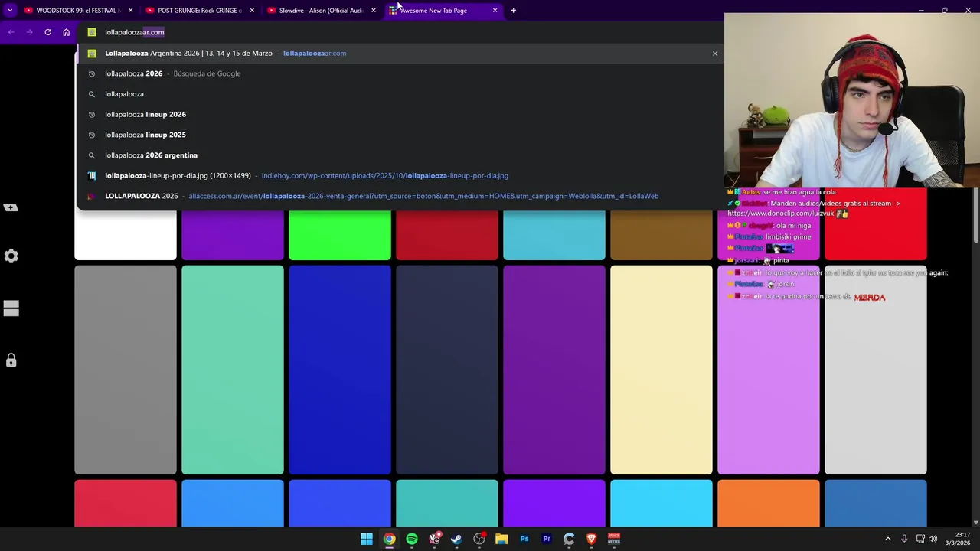Click the lock icon in left sidebar
The image size is (980, 551).
click(x=11, y=360)
